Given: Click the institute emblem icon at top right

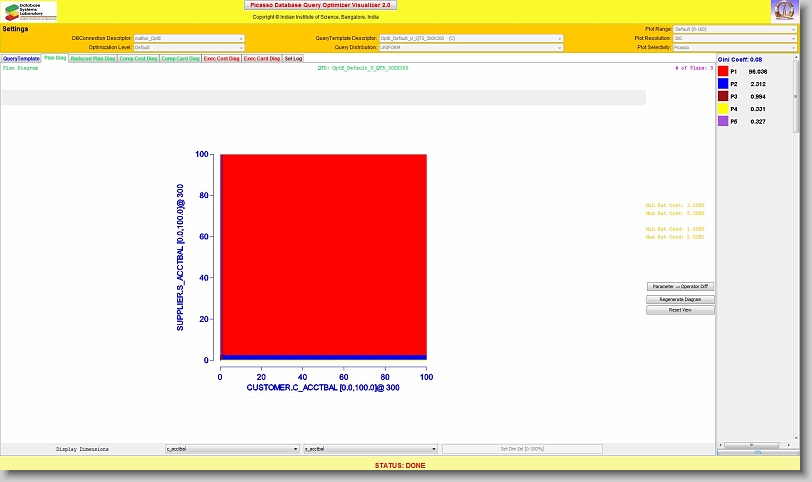Looking at the screenshot, I should 784,12.
